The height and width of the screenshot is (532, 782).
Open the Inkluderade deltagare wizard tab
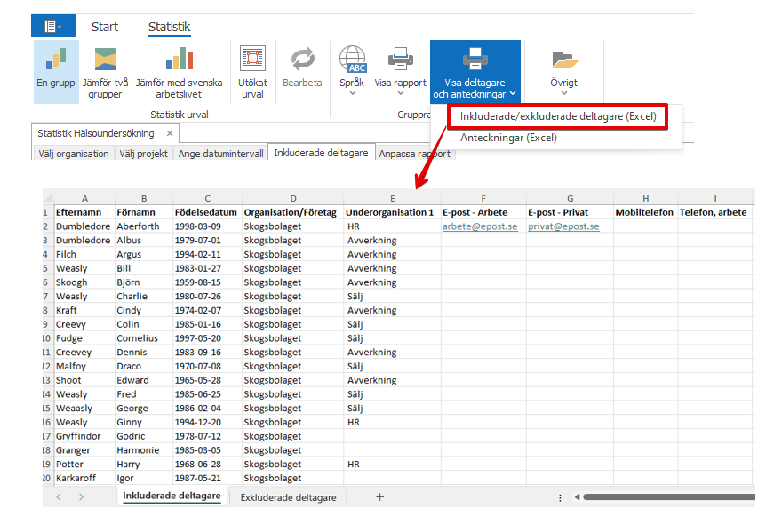coord(321,153)
